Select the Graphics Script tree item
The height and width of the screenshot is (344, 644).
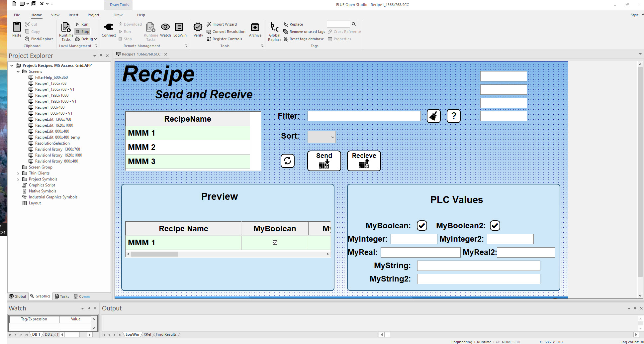[x=42, y=185]
